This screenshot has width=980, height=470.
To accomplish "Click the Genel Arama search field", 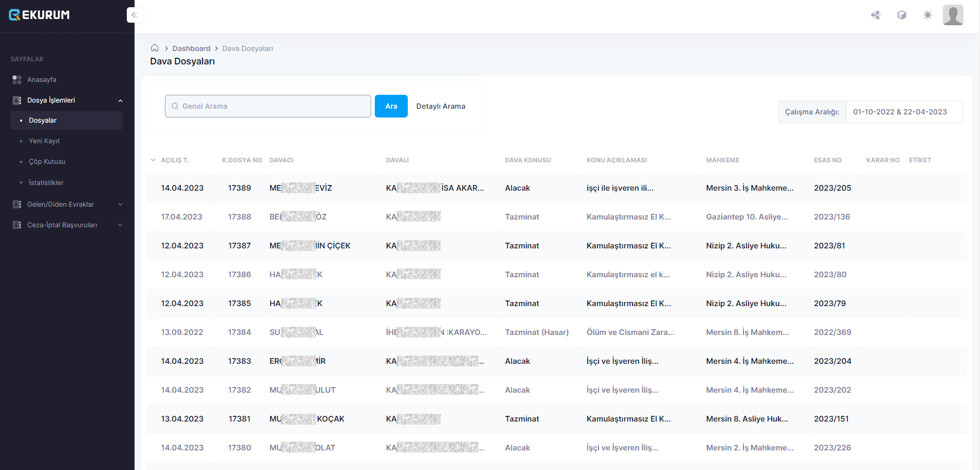I will (x=268, y=106).
